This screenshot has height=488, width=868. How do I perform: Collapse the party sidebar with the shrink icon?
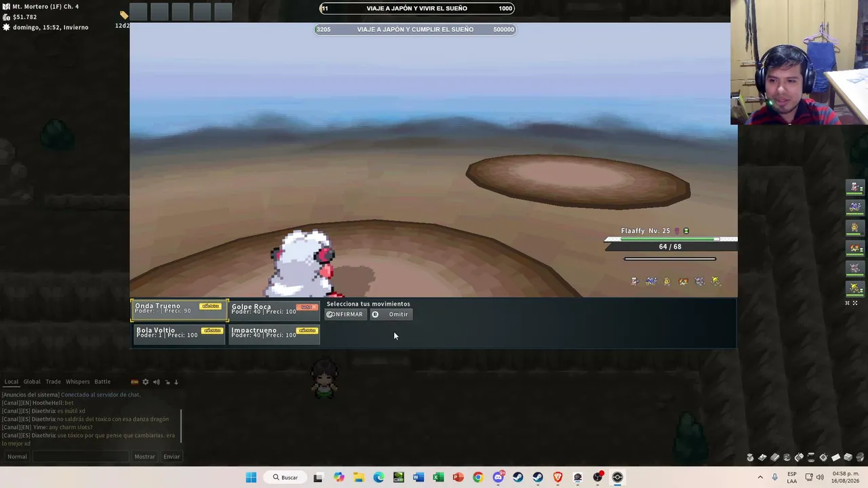tap(847, 303)
